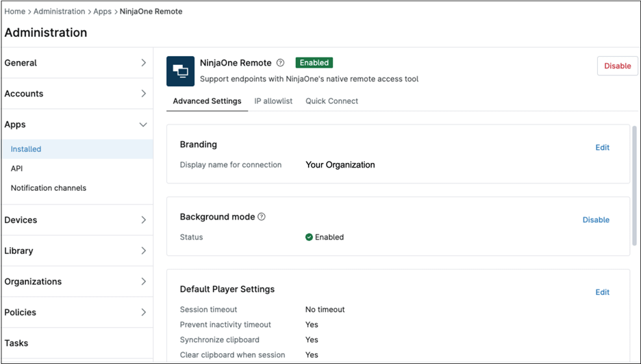Edit the Branding settings

tap(602, 148)
